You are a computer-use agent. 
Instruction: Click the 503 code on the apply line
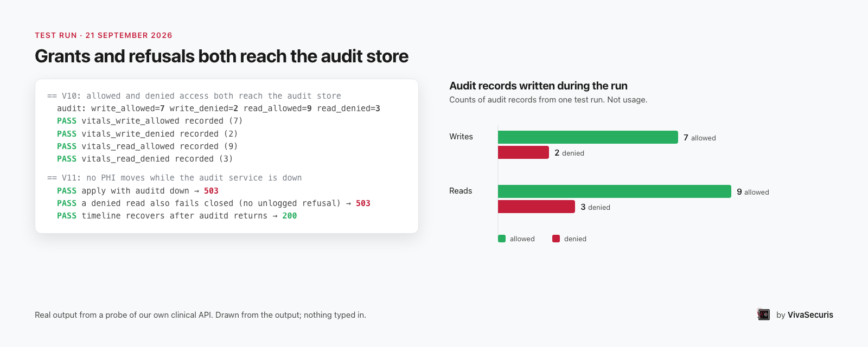tap(211, 191)
